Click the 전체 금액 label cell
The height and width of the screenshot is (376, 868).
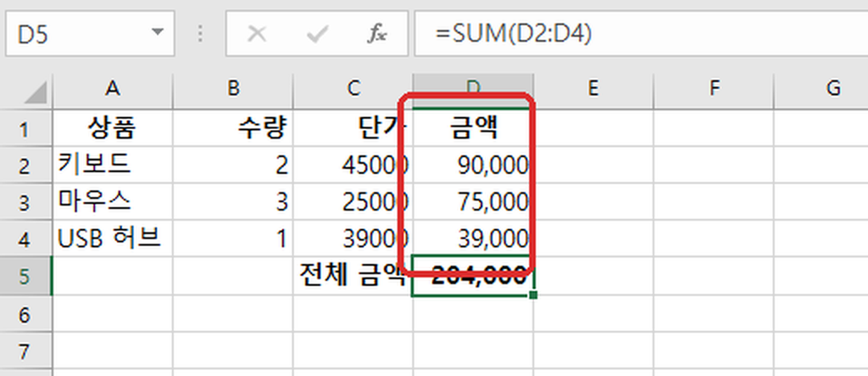353,276
